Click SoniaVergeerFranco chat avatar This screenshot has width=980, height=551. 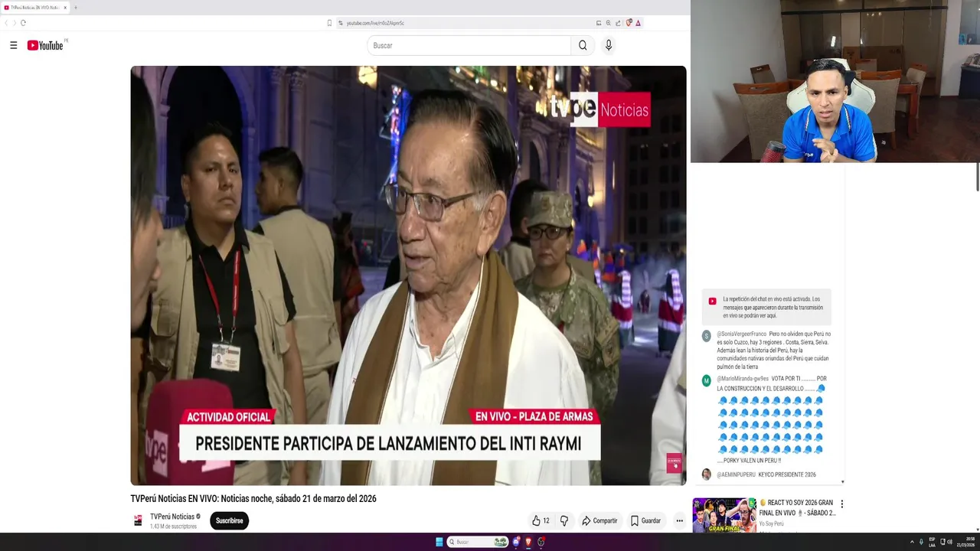(x=707, y=336)
